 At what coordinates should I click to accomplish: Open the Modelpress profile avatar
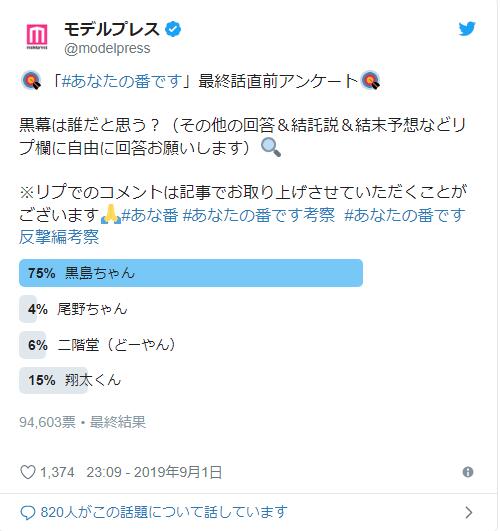point(37,36)
